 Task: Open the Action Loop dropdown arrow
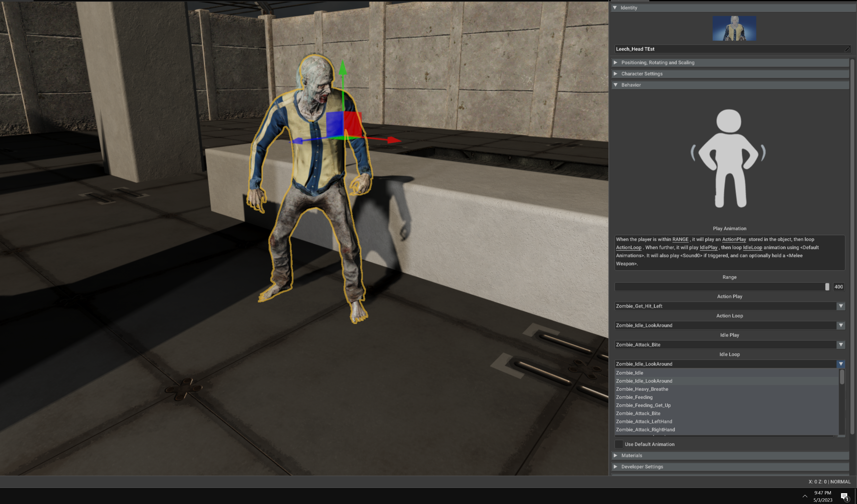click(x=841, y=325)
